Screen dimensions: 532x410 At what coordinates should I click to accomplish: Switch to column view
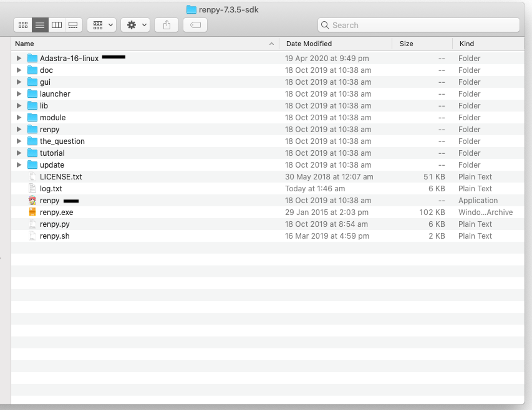[x=57, y=25]
